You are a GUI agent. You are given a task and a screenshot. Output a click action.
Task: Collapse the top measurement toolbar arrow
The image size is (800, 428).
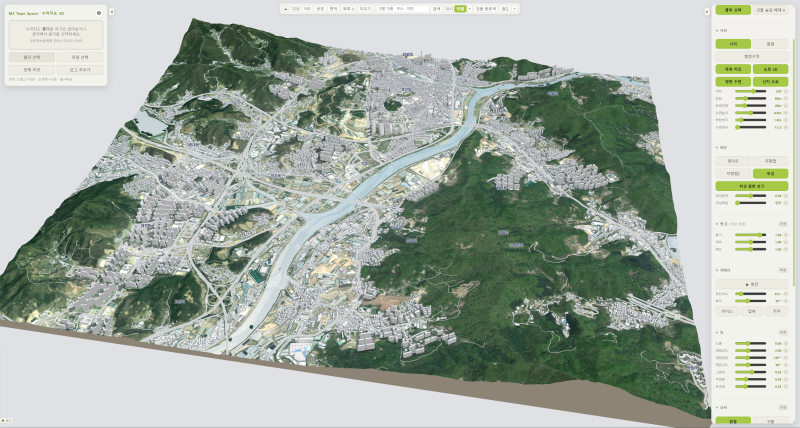click(x=286, y=9)
